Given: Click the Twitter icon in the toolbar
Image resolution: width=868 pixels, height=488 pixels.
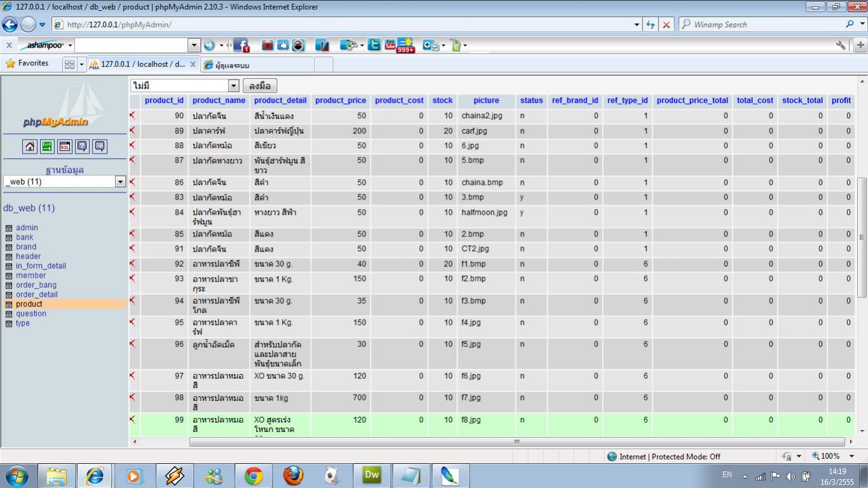Looking at the screenshot, I should click(x=374, y=45).
